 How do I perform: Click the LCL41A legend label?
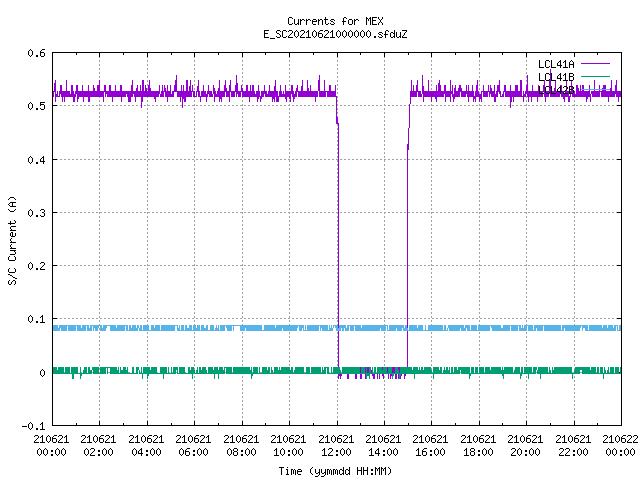tap(556, 64)
